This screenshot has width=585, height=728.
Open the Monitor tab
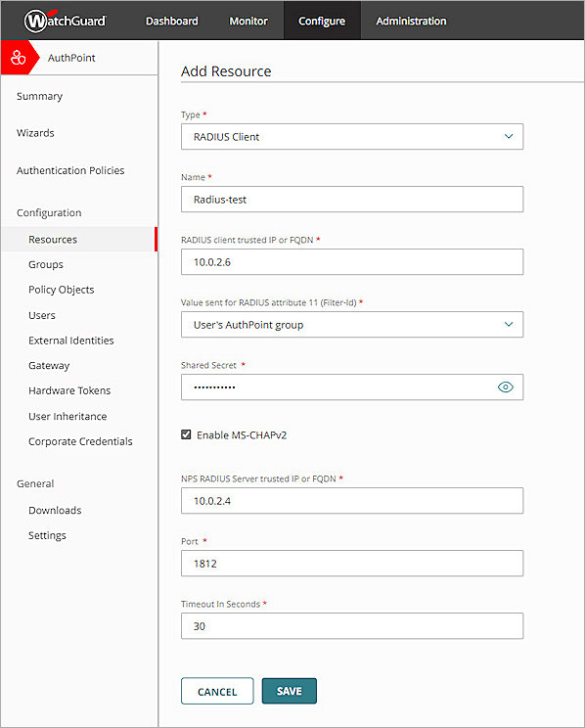point(248,21)
